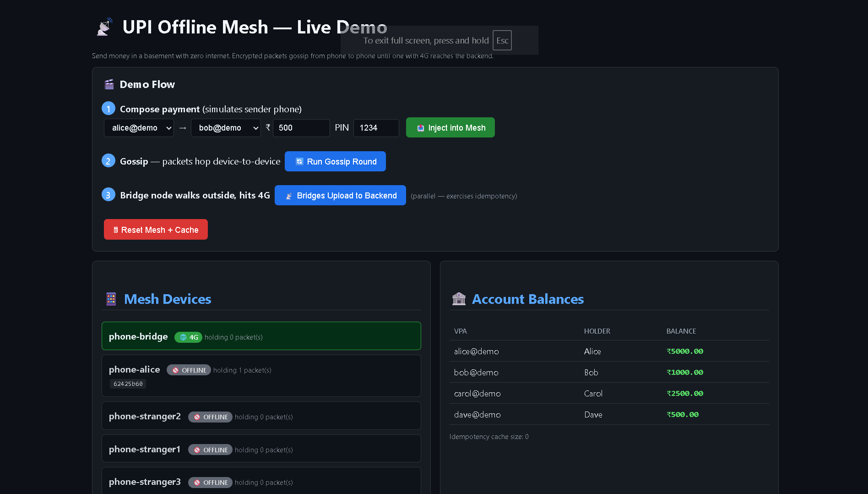This screenshot has width=868, height=494.
Task: Open the receiver dropdown showing bob@demo
Action: click(226, 128)
